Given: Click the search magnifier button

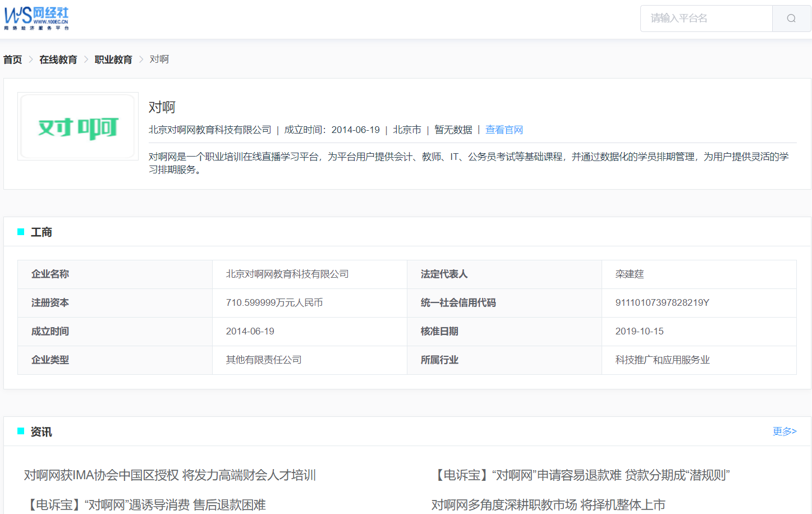Looking at the screenshot, I should 791,19.
